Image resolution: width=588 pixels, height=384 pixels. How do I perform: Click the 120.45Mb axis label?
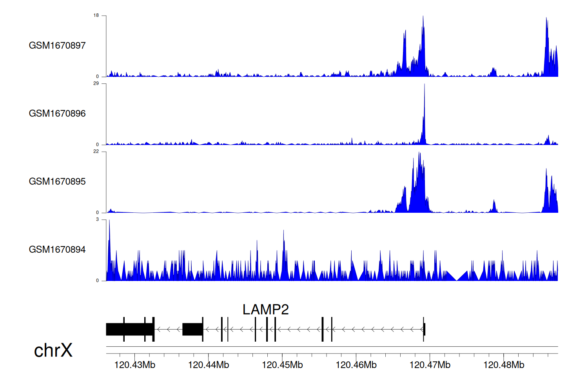coord(282,365)
